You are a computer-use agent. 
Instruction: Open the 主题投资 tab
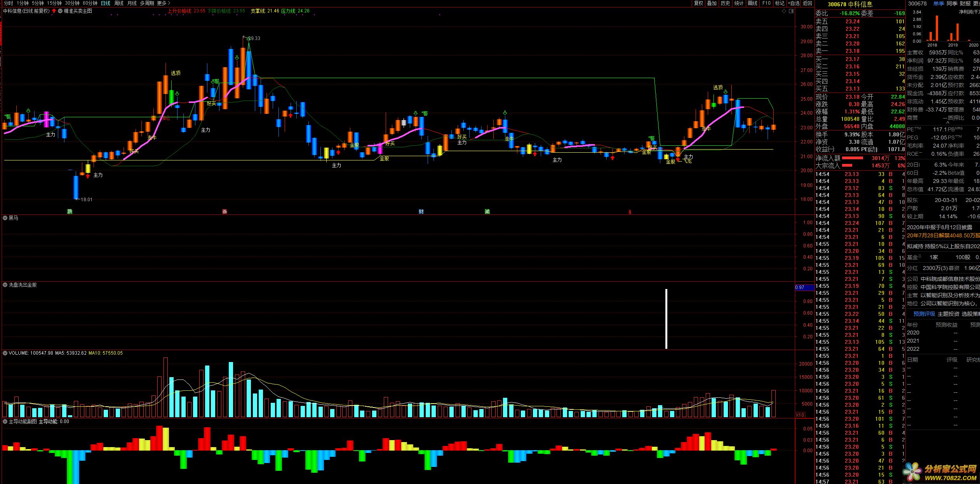click(x=949, y=314)
